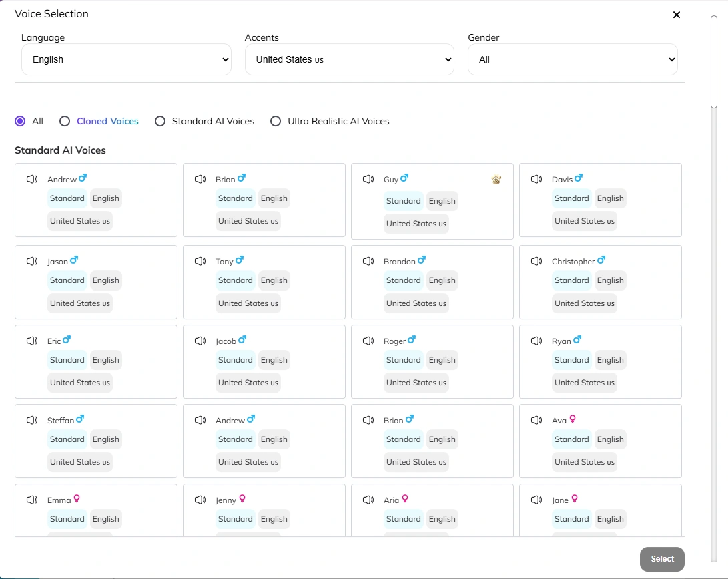Open the Gender dropdown set to All
This screenshot has height=579, width=728.
tap(573, 59)
